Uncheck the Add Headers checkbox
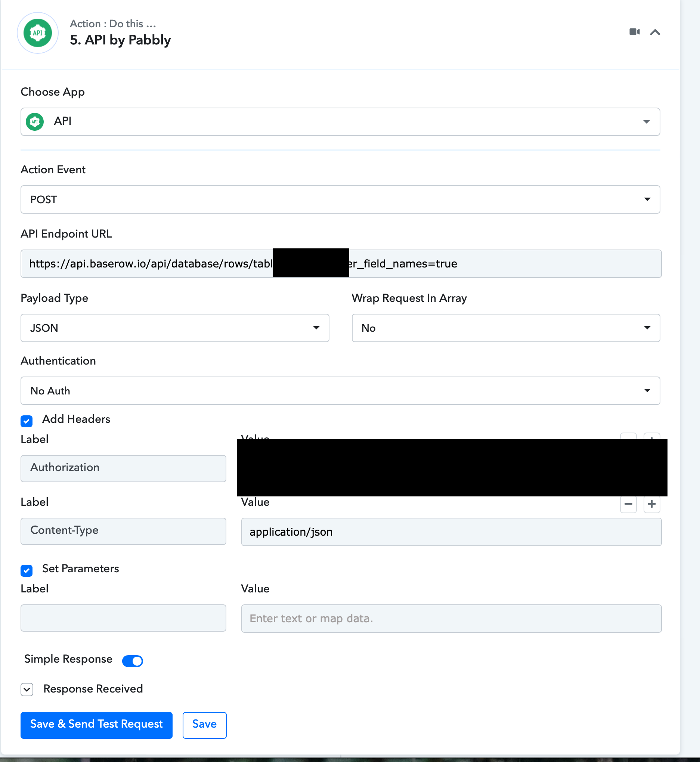Screen dimensions: 700x762 click(x=27, y=421)
